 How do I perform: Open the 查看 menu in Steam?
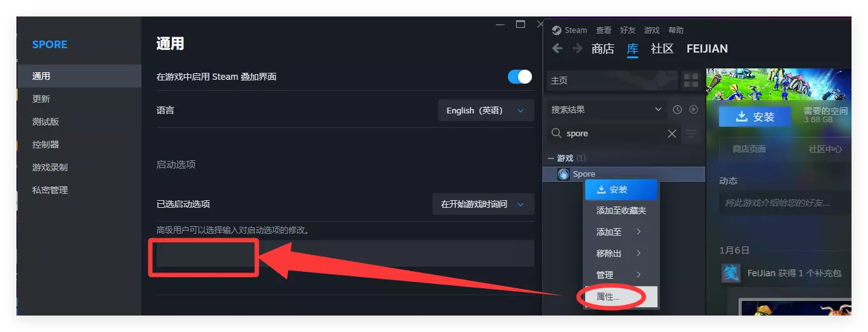point(604,30)
